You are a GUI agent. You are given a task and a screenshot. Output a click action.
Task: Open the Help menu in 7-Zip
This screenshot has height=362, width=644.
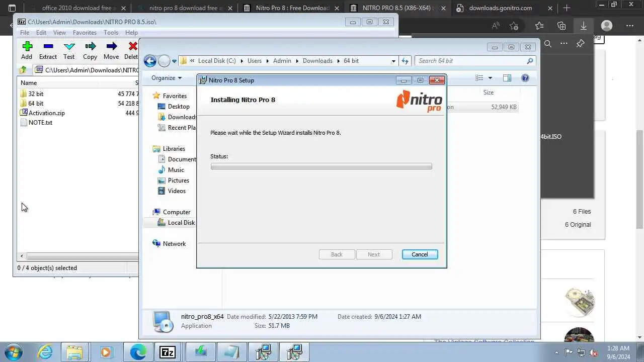tap(131, 33)
